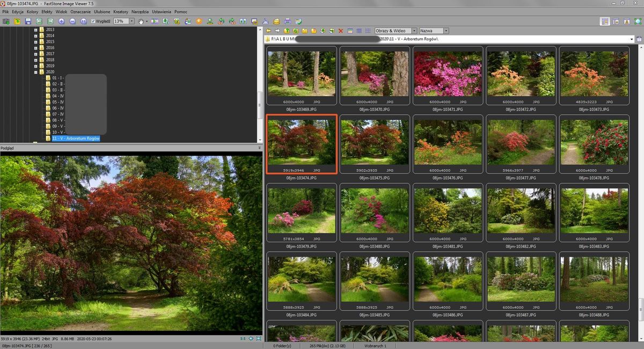This screenshot has width=644, height=349.
Task: Open slideshow via the filmstrip icon
Action: click(x=155, y=21)
